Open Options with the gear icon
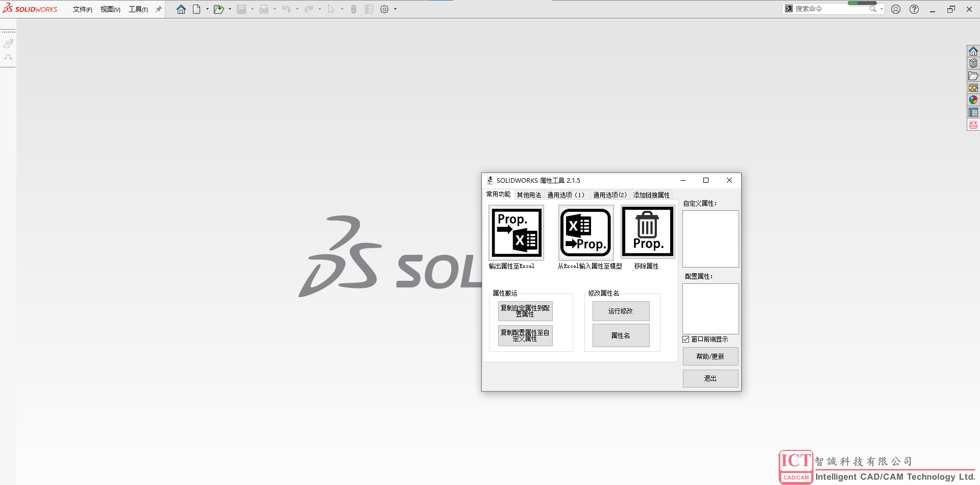 point(384,9)
